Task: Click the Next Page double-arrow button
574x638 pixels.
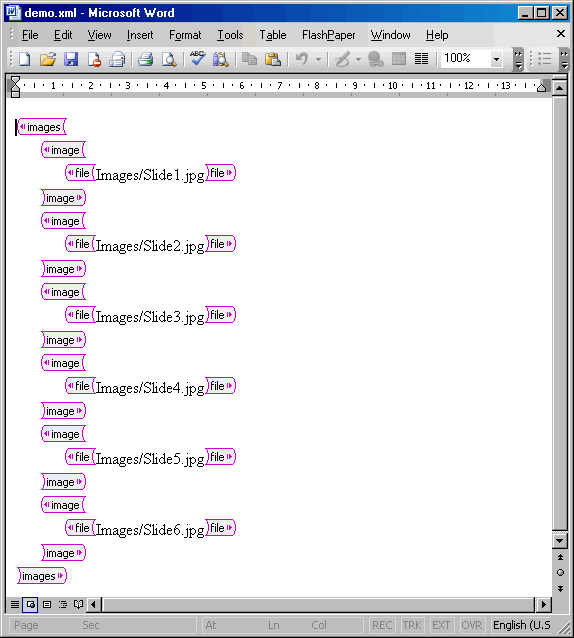Action: point(560,588)
